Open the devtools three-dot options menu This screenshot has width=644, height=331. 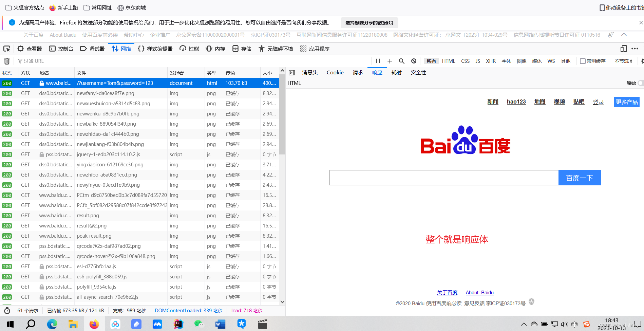pos(635,49)
